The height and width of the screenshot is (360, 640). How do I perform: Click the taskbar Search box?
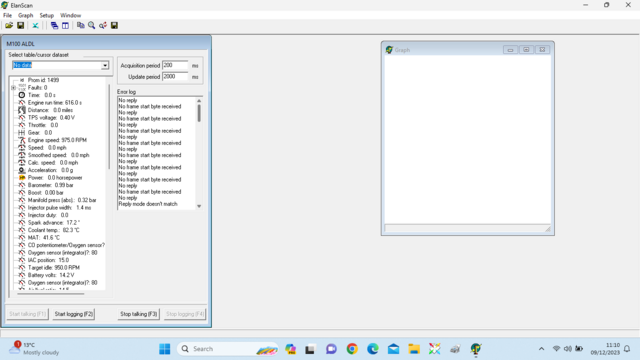228,349
